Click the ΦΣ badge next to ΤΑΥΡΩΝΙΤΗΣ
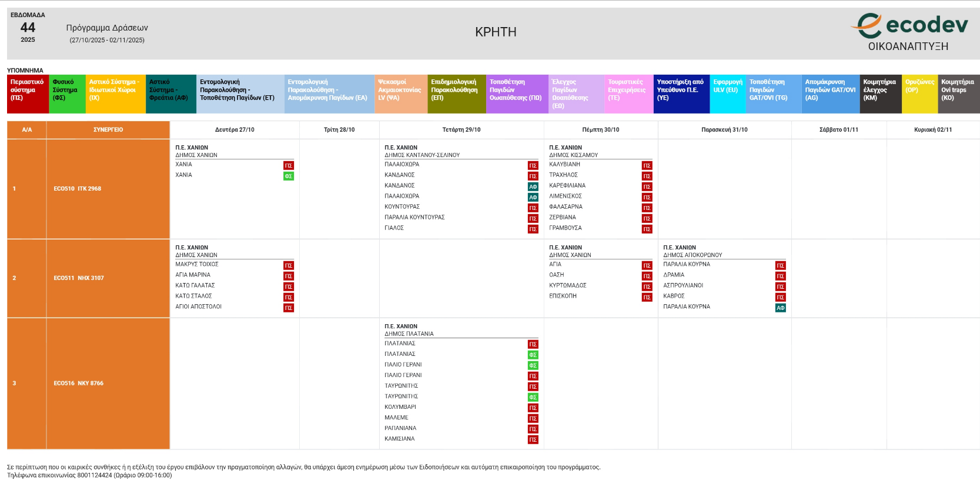The width and height of the screenshot is (980, 493). (533, 397)
